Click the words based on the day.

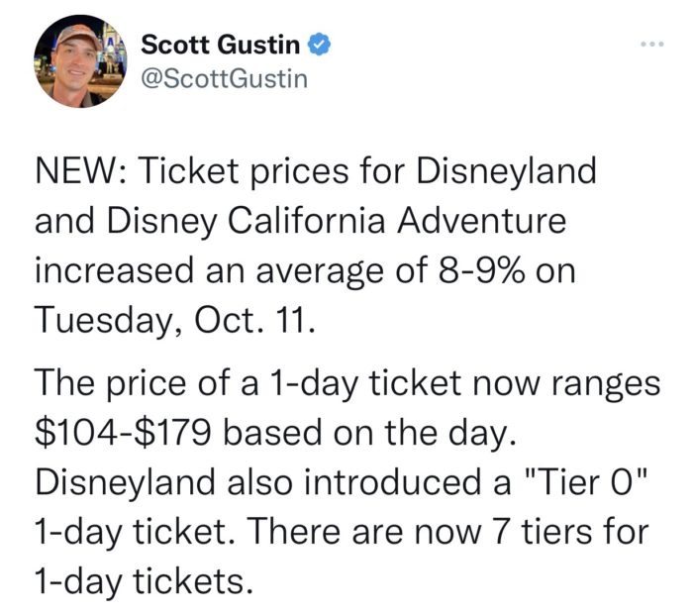(x=369, y=434)
